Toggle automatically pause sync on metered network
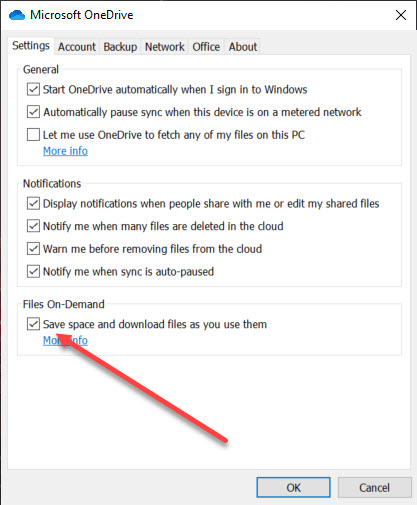The height and width of the screenshot is (505, 417). point(33,112)
